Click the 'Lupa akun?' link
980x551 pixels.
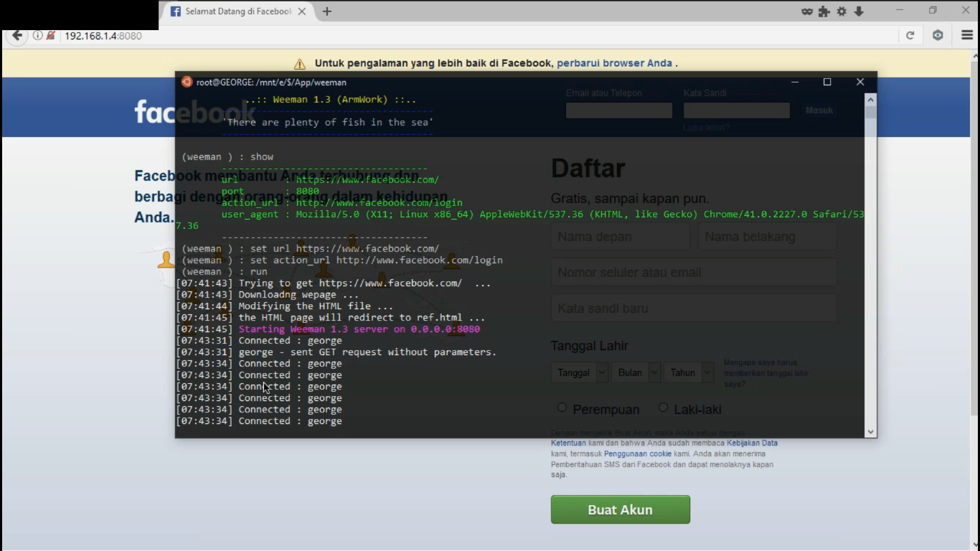(x=706, y=128)
